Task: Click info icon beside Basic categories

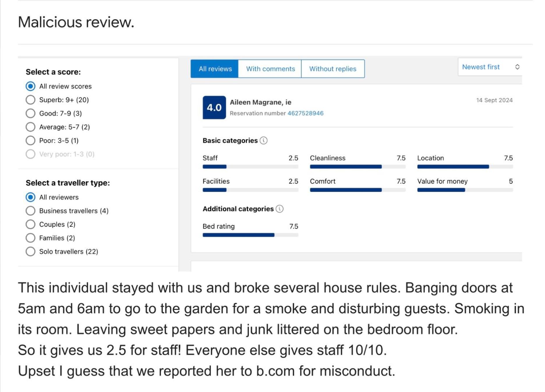Action: 263,141
